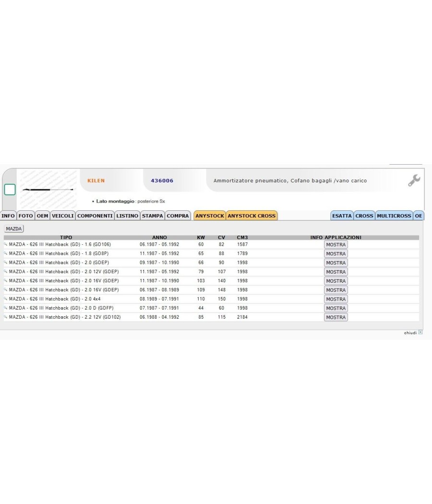Click MAZDA 626 III Hatchback 2.2 12V entry
This screenshot has height=504, width=432.
[65, 317]
